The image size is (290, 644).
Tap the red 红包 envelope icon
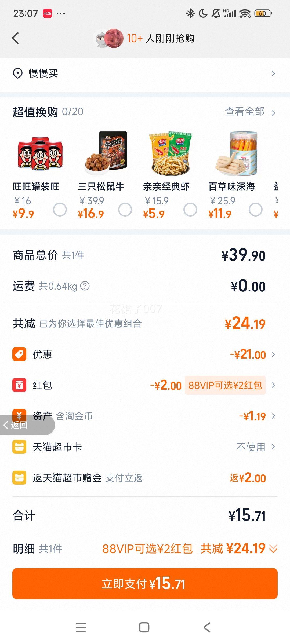19,385
